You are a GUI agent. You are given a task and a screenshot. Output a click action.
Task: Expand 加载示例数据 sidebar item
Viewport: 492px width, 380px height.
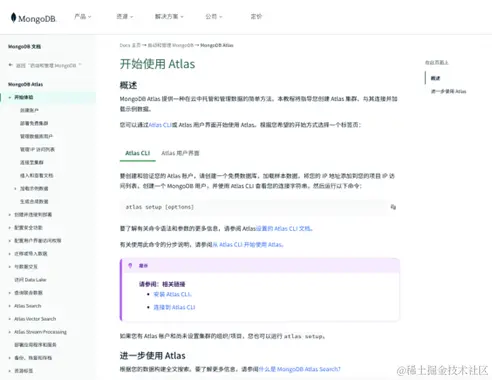[x=15, y=189]
